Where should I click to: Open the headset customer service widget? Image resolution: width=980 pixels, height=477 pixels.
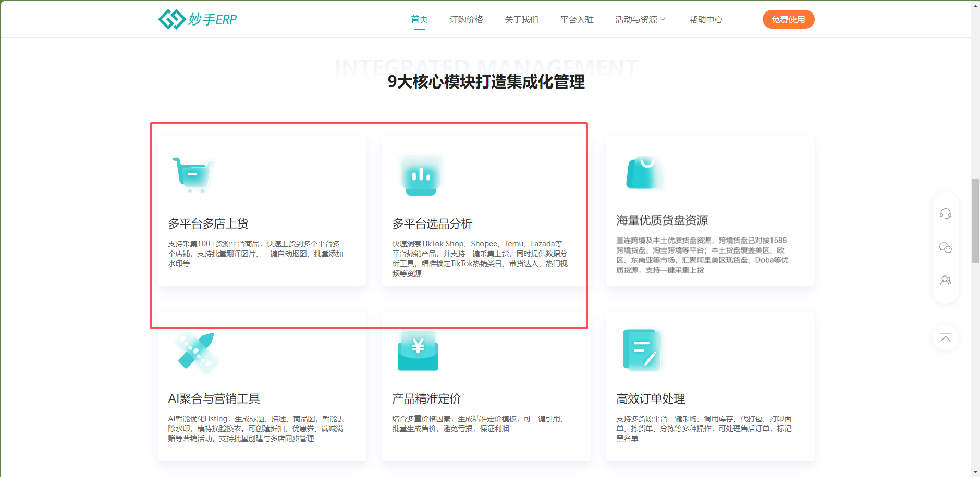[x=945, y=214]
